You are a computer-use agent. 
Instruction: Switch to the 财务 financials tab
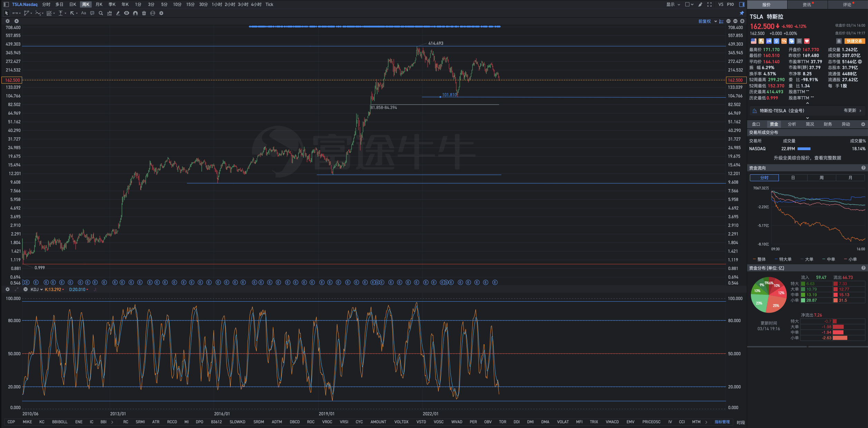(828, 124)
